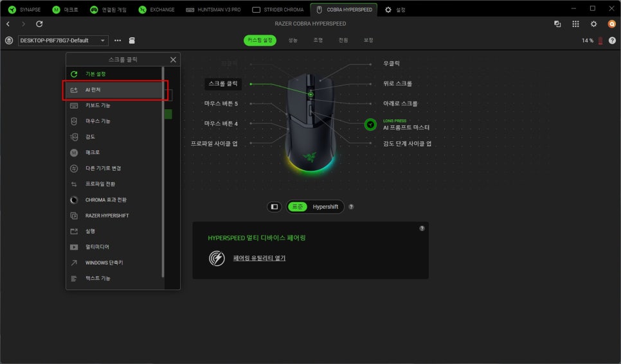Screen dimensions: 621x364
Task: Select the 스크롤 클릭 button label
Action: coord(223,83)
